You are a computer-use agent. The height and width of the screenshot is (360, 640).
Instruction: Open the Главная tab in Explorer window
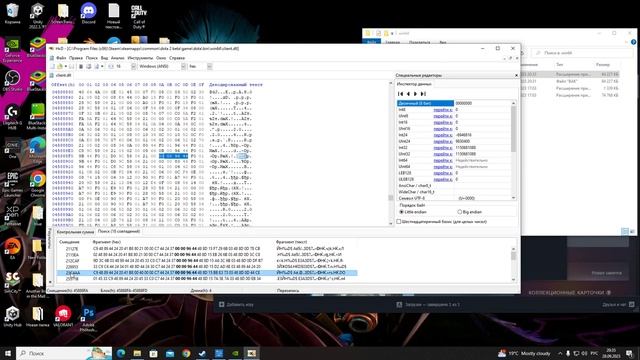click(393, 42)
